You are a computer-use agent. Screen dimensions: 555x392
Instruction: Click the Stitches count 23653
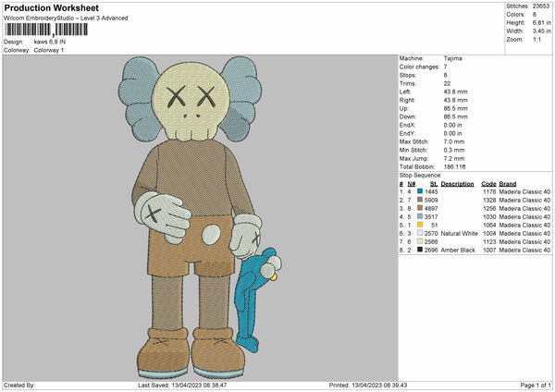pos(541,6)
